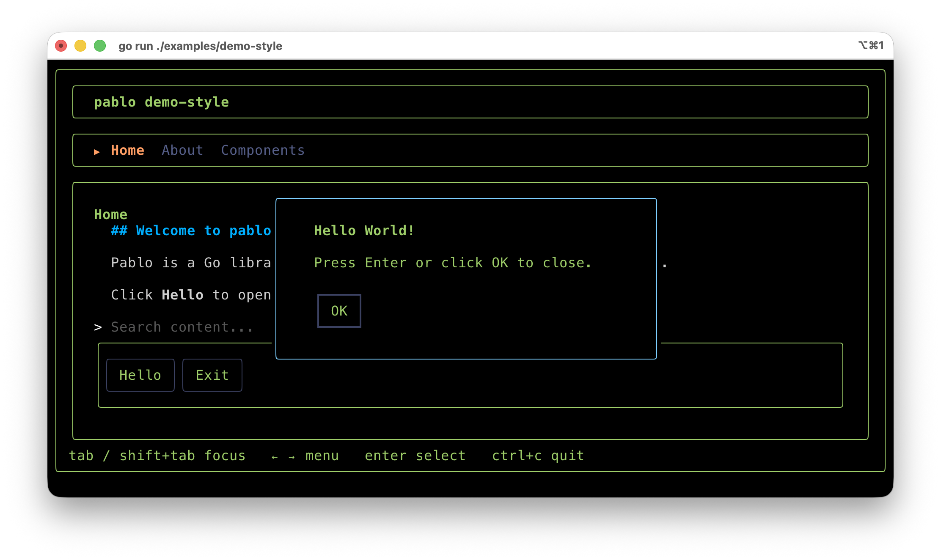
Task: Click the OK button in dialog
Action: (x=339, y=311)
